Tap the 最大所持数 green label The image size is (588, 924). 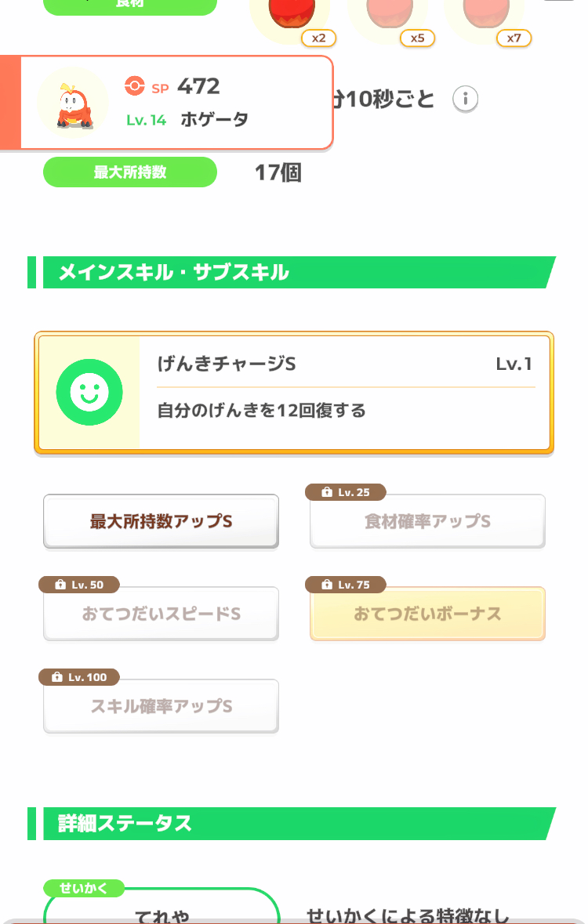point(130,172)
